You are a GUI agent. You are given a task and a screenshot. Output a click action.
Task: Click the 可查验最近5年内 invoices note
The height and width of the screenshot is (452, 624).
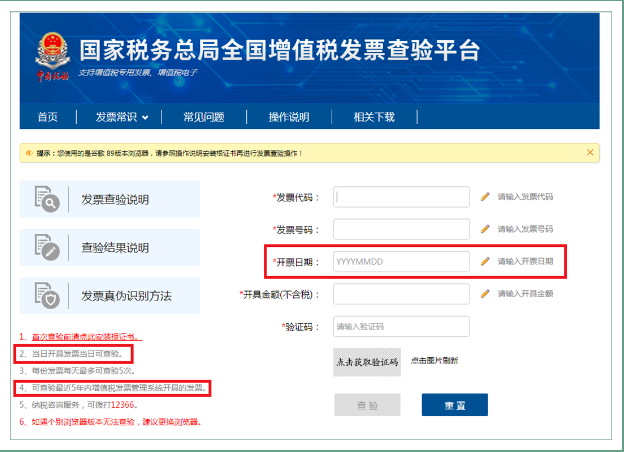click(113, 388)
